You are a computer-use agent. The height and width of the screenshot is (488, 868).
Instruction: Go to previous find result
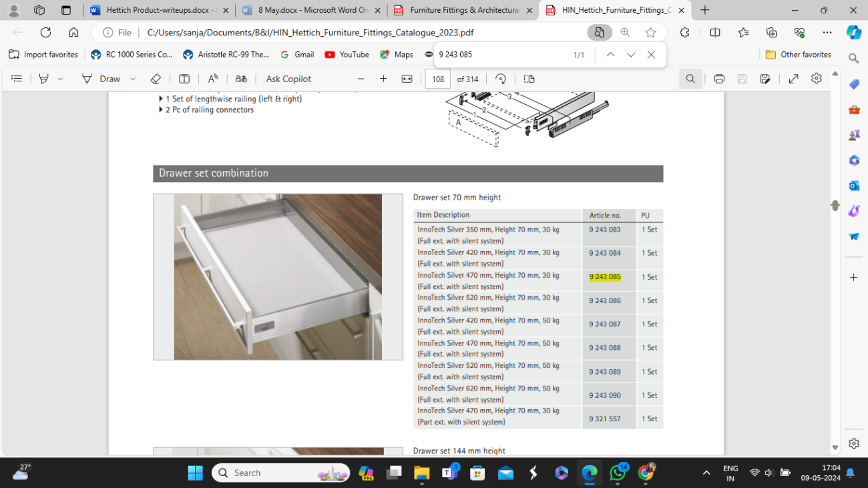(610, 55)
